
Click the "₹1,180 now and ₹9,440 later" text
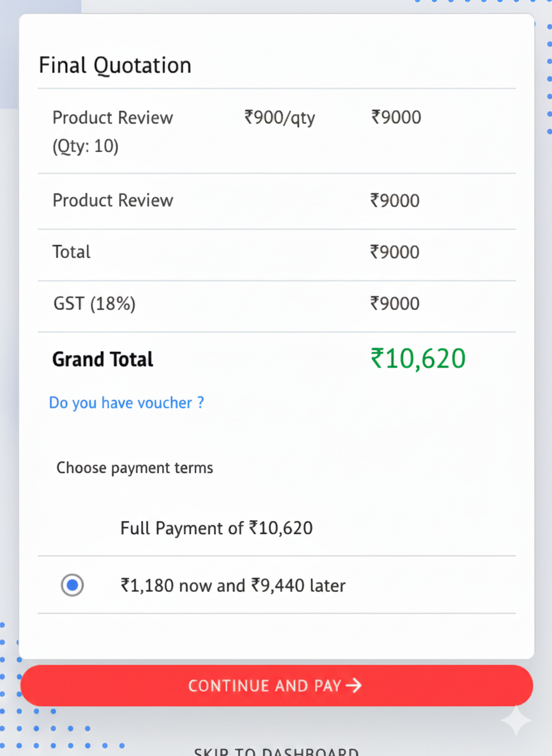(233, 586)
